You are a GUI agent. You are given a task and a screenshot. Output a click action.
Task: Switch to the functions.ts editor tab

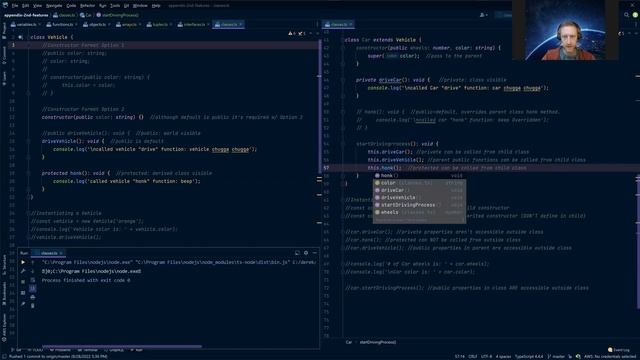62,24
